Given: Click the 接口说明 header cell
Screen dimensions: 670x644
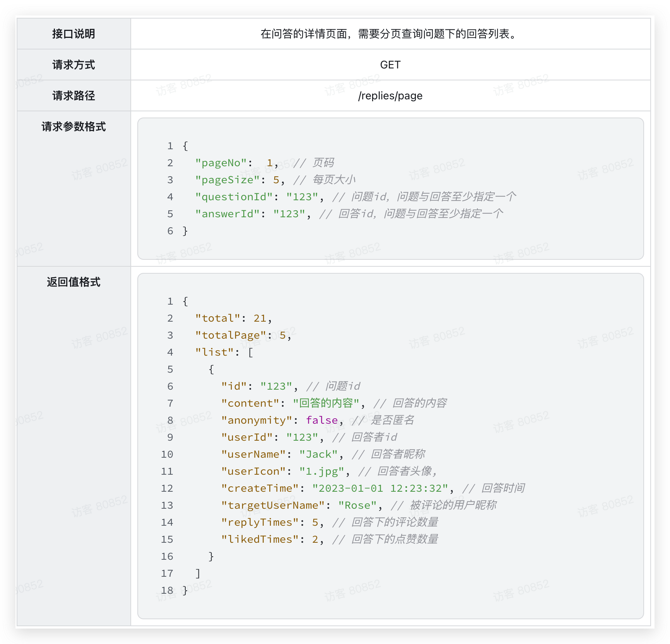Looking at the screenshot, I should (x=73, y=34).
